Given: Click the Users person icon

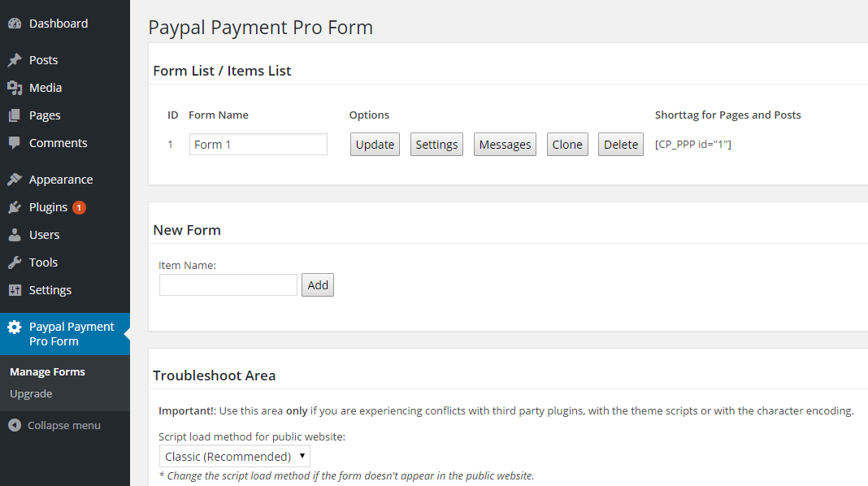Looking at the screenshot, I should (15, 235).
